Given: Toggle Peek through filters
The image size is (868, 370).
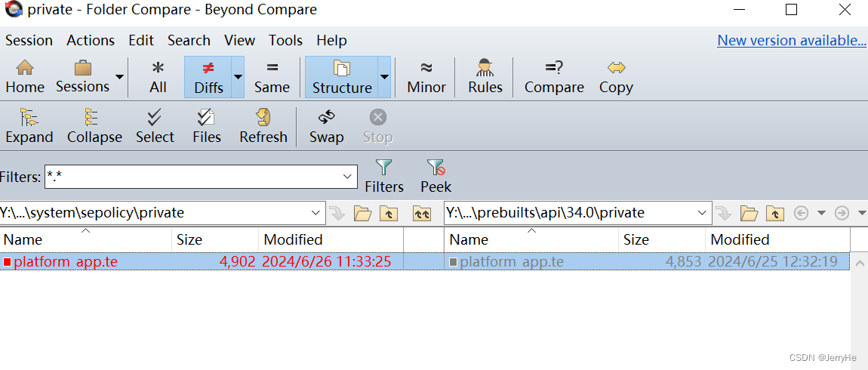Looking at the screenshot, I should [x=436, y=176].
